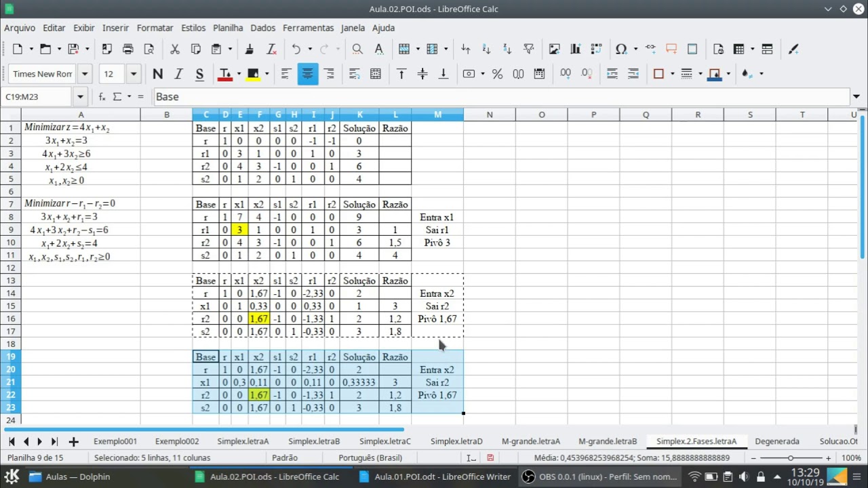Open font name dropdown arrow
This screenshot has height=488, width=868.
pyautogui.click(x=85, y=74)
